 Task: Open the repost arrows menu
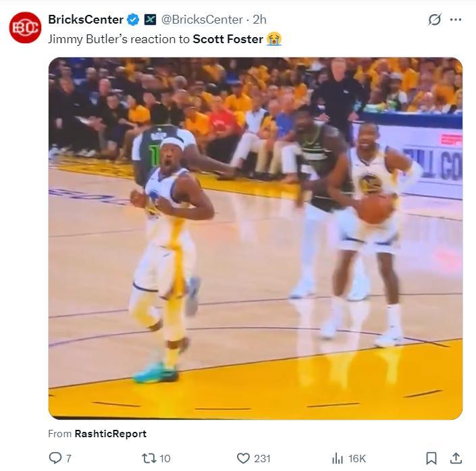click(149, 458)
